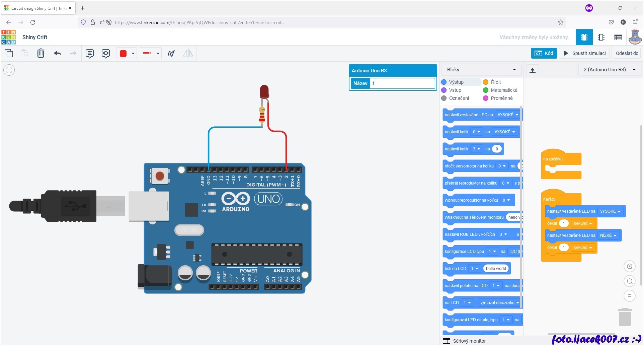
Task: Select the Výstup block category
Action: [456, 82]
